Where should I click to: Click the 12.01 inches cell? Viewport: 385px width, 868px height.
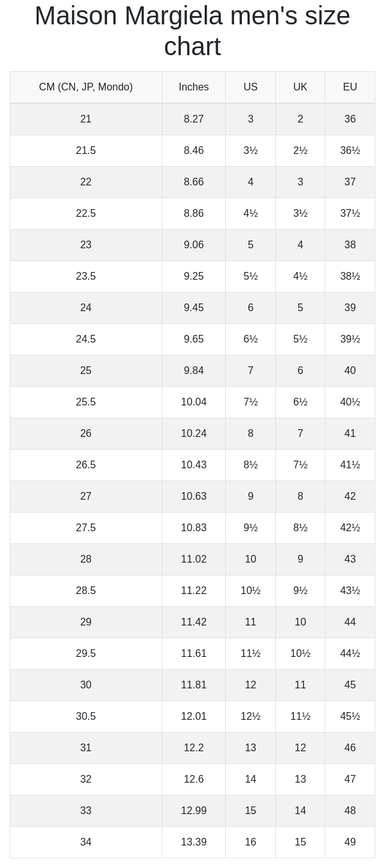click(x=194, y=716)
